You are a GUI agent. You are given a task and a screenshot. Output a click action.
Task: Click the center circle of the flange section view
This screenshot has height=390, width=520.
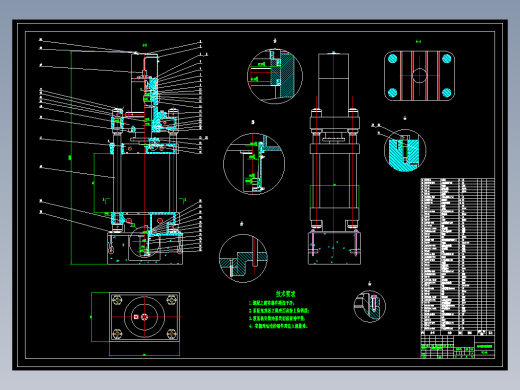point(419,76)
